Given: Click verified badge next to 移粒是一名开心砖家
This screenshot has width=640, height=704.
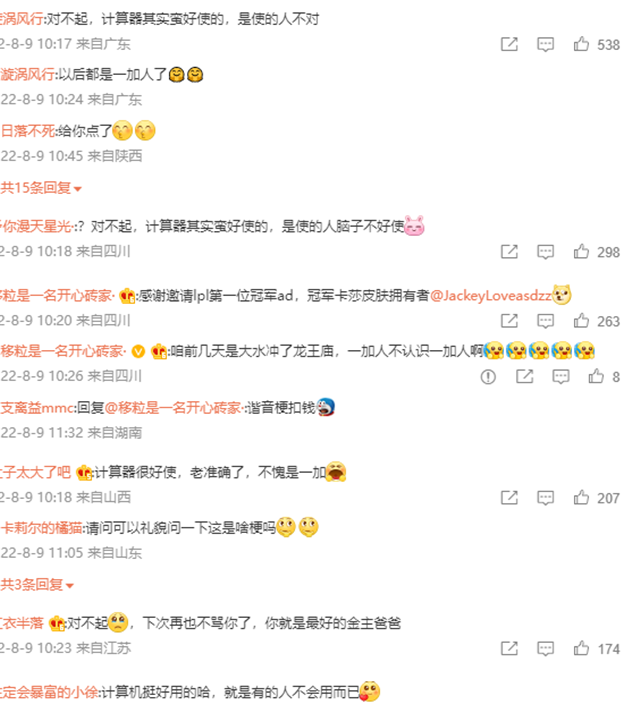Looking at the screenshot, I should pos(138,352).
